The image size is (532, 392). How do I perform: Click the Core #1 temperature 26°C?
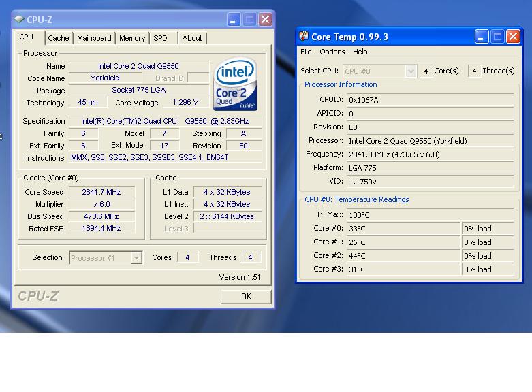tap(403, 242)
